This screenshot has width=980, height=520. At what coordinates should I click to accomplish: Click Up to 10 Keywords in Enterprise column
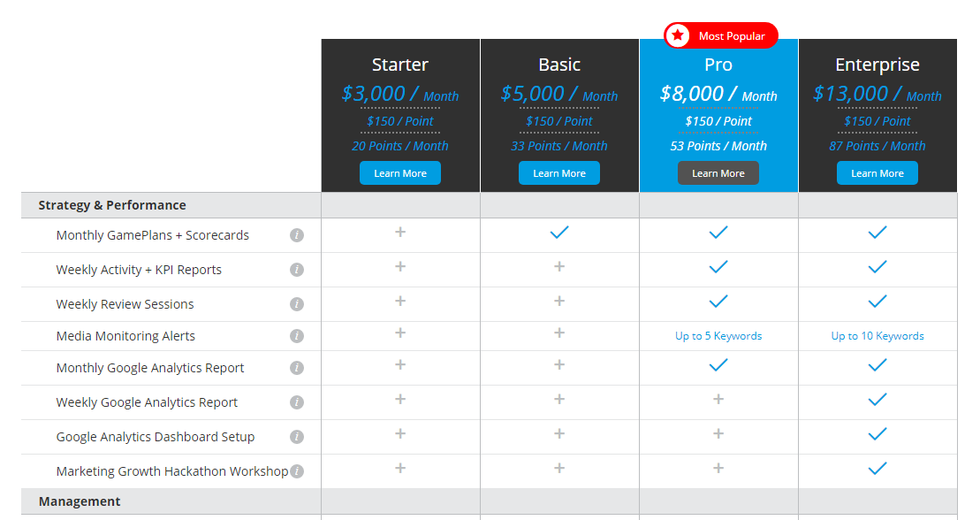tap(877, 336)
